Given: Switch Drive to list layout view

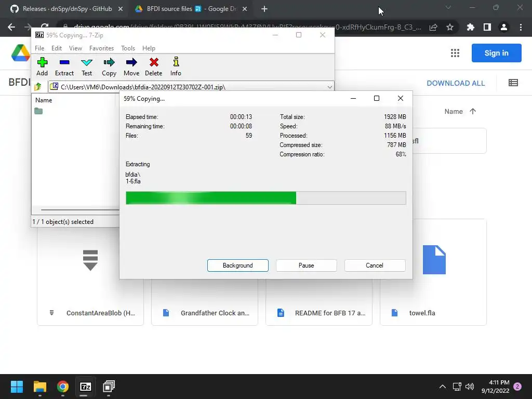Looking at the screenshot, I should pos(513,83).
